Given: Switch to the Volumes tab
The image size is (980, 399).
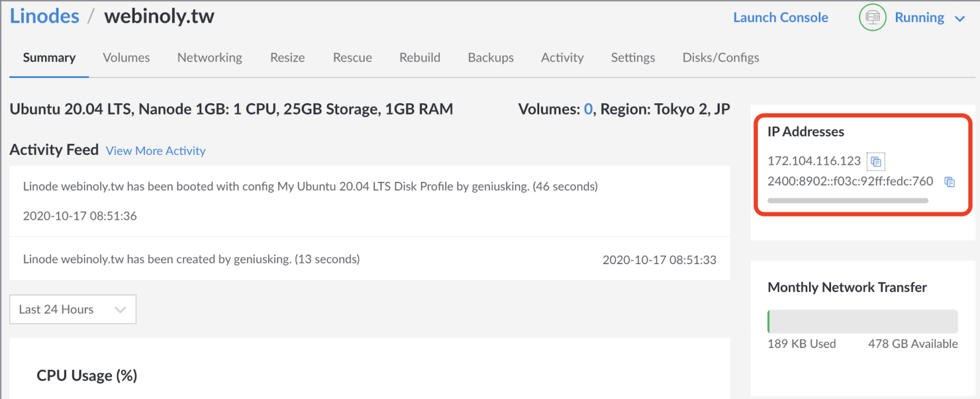Looking at the screenshot, I should pyautogui.click(x=126, y=58).
